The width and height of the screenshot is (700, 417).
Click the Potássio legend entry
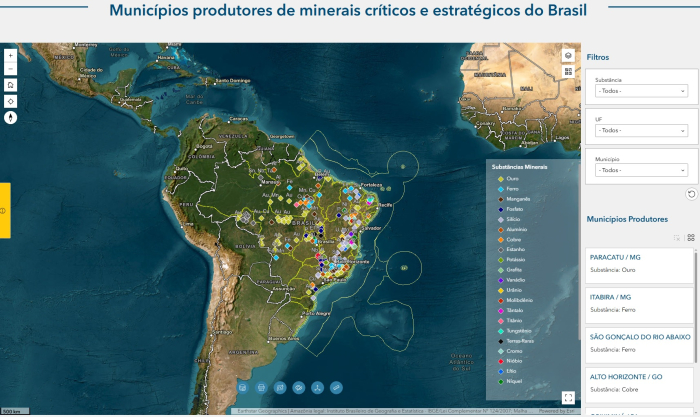click(516, 260)
